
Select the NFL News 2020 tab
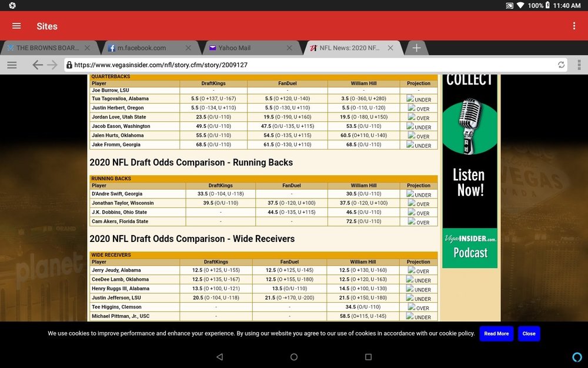pyautogui.click(x=349, y=48)
